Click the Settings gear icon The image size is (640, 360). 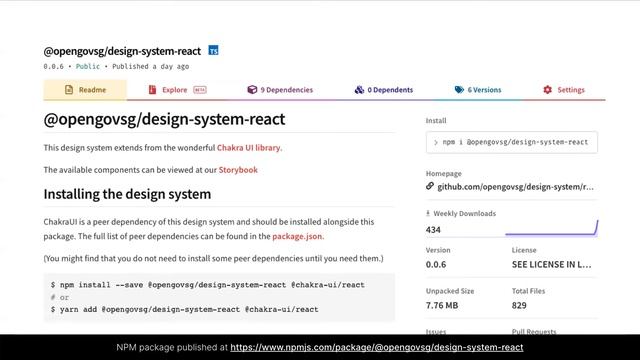coord(547,90)
